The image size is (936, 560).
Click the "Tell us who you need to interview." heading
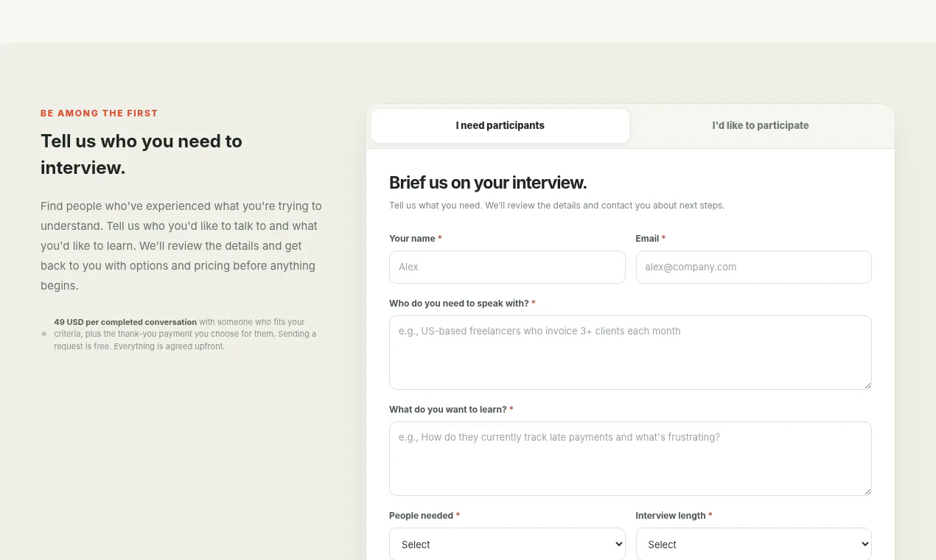[142, 154]
